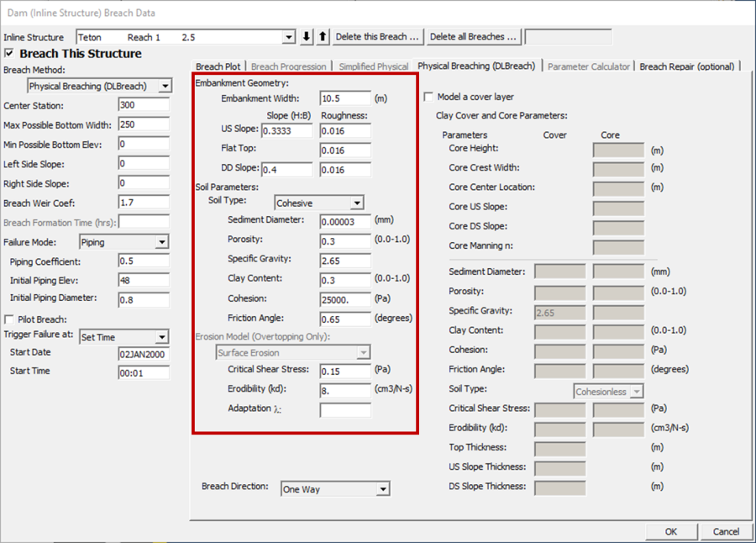The width and height of the screenshot is (756, 543).
Task: Click the DD Slope Roughness field
Action: tap(345, 170)
